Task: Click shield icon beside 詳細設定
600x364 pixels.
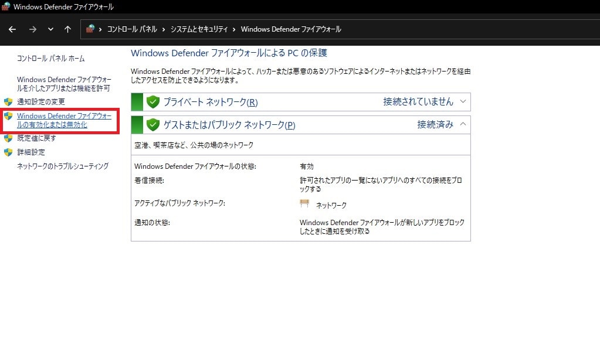Action: (8, 152)
